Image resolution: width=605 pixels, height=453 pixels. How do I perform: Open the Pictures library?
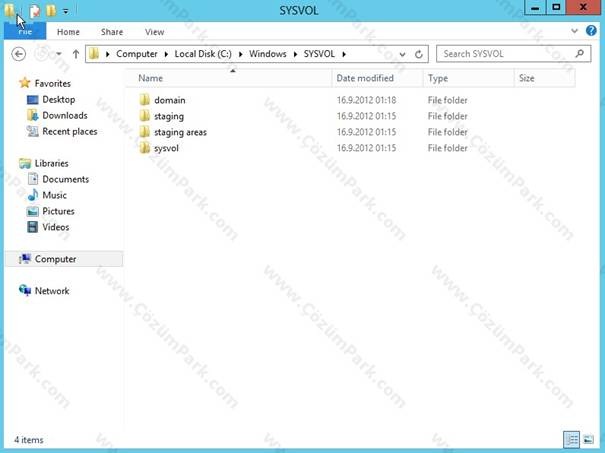tap(58, 211)
